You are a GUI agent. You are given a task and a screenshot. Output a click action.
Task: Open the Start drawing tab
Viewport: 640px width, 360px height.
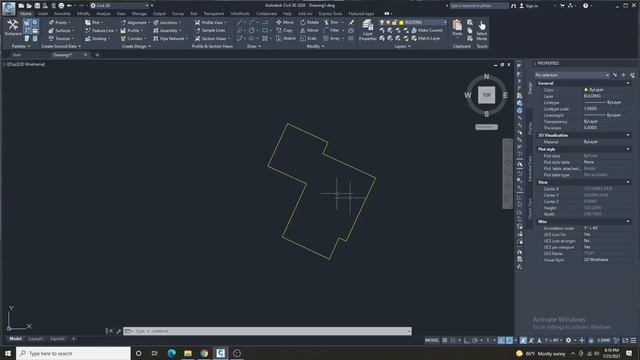(17, 55)
